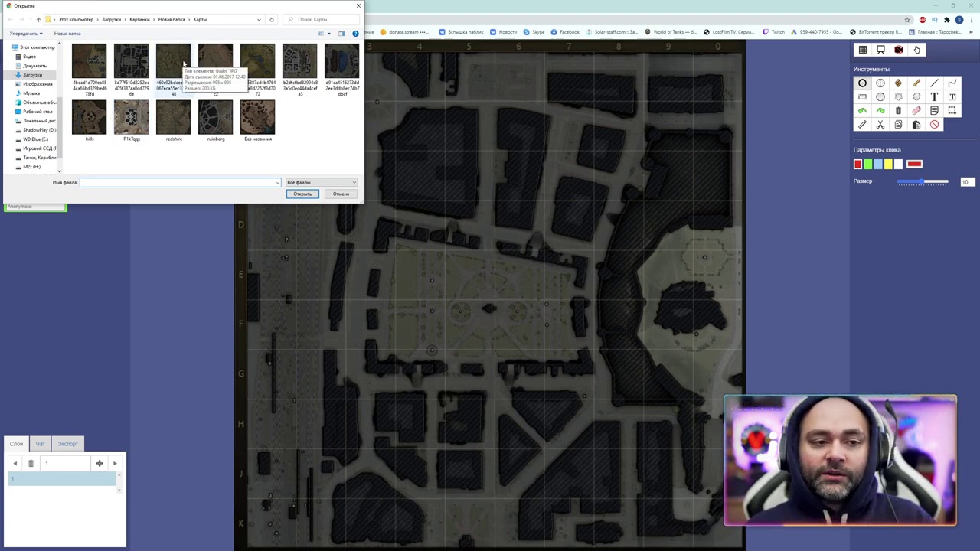The width and height of the screenshot is (980, 551).
Task: Select the pencil drawing tool
Action: click(916, 83)
